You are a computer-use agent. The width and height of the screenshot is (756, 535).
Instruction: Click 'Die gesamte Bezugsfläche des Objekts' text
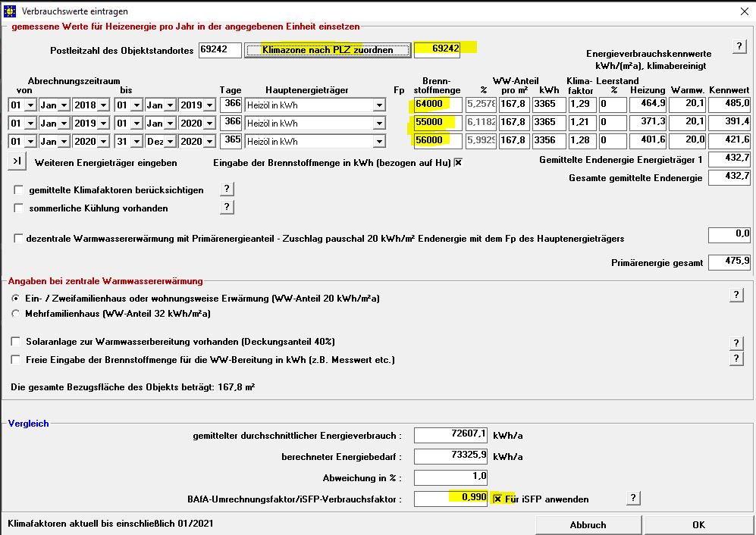click(133, 387)
